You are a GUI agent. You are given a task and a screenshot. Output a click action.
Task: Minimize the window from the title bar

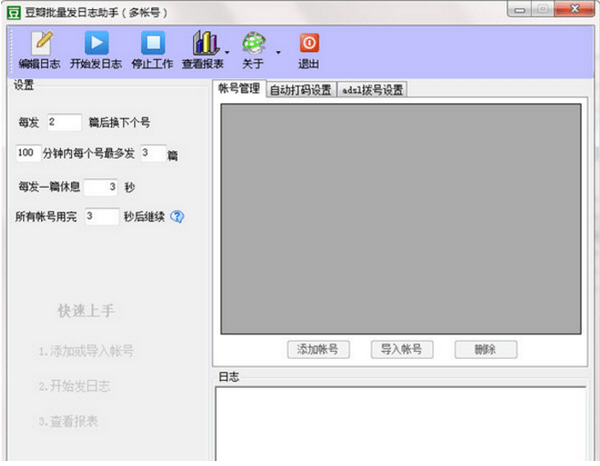pyautogui.click(x=519, y=9)
